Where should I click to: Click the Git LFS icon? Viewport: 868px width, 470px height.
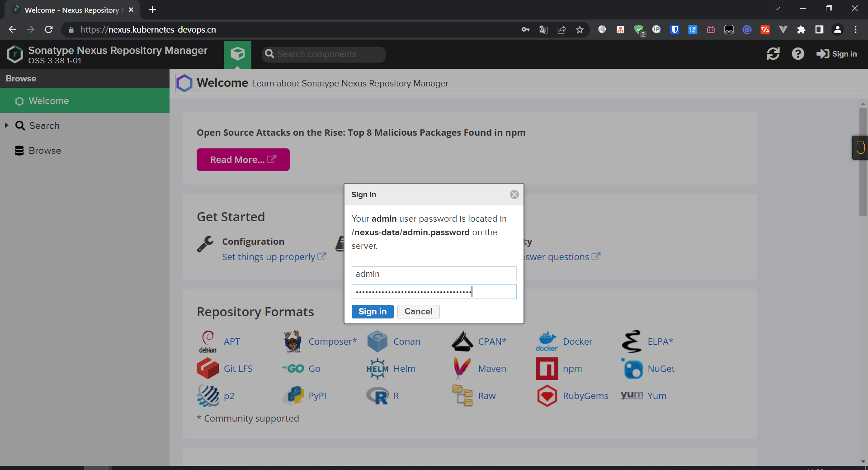pos(208,369)
